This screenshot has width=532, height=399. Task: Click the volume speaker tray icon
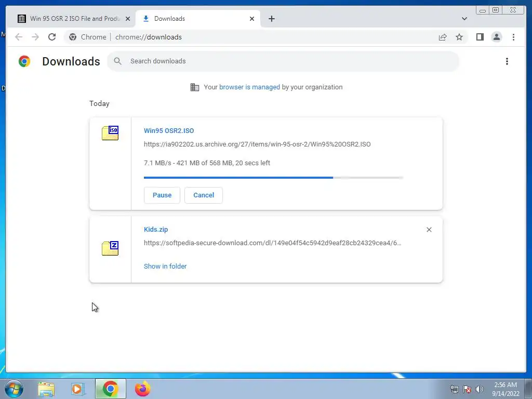click(x=480, y=389)
